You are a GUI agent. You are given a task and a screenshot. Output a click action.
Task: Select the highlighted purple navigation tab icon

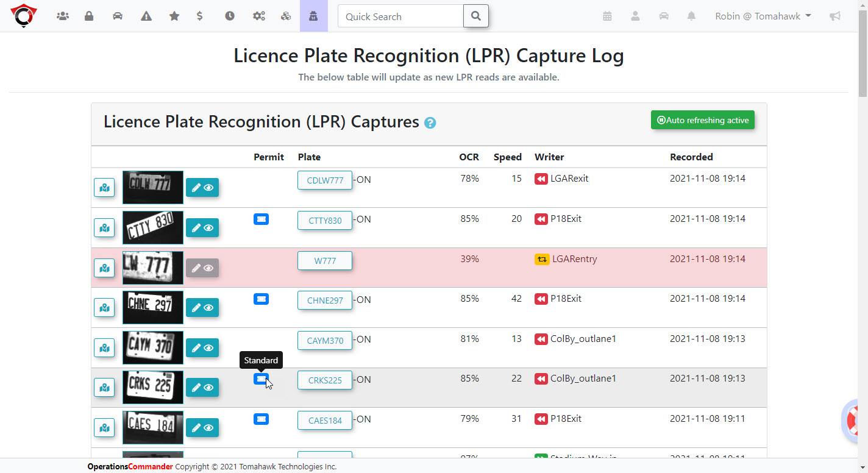point(314,16)
